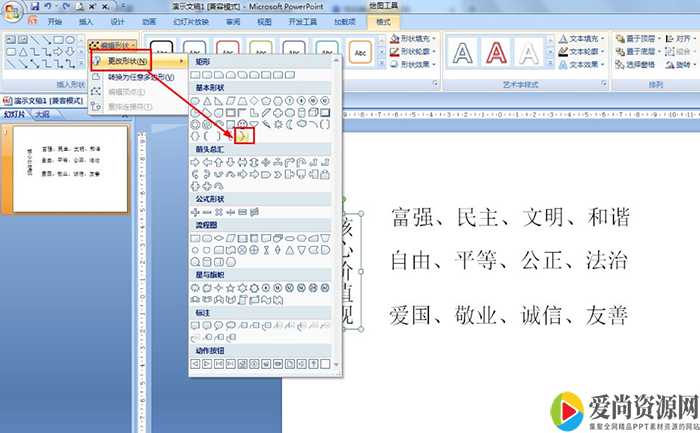Click the highlighted shape in the basic shapes gallery
This screenshot has width=700, height=433.
click(x=244, y=135)
